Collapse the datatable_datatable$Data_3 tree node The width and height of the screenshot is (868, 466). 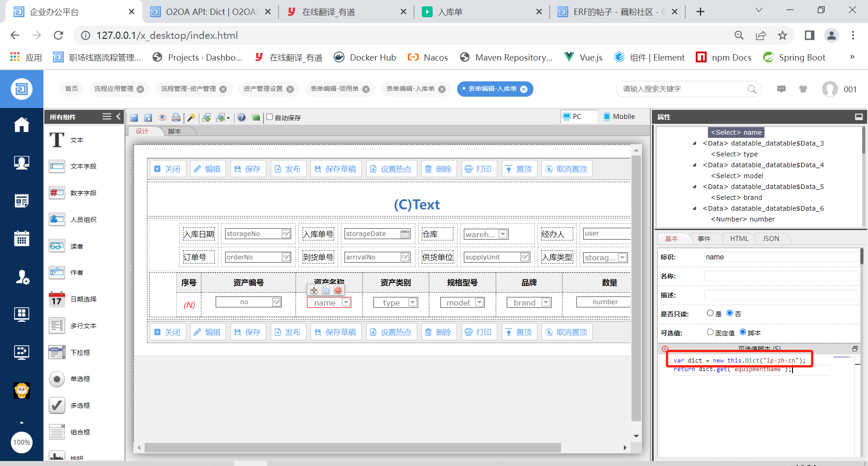coord(694,143)
